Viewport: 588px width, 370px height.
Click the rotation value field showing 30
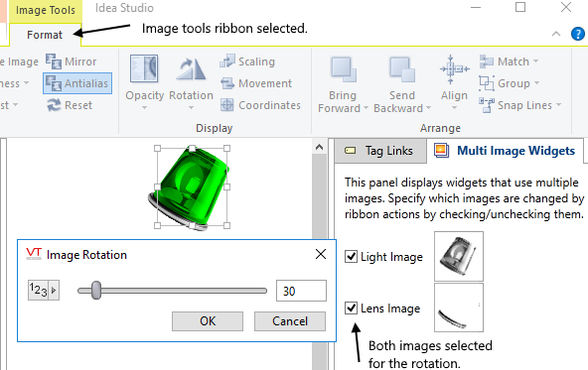[x=301, y=291]
